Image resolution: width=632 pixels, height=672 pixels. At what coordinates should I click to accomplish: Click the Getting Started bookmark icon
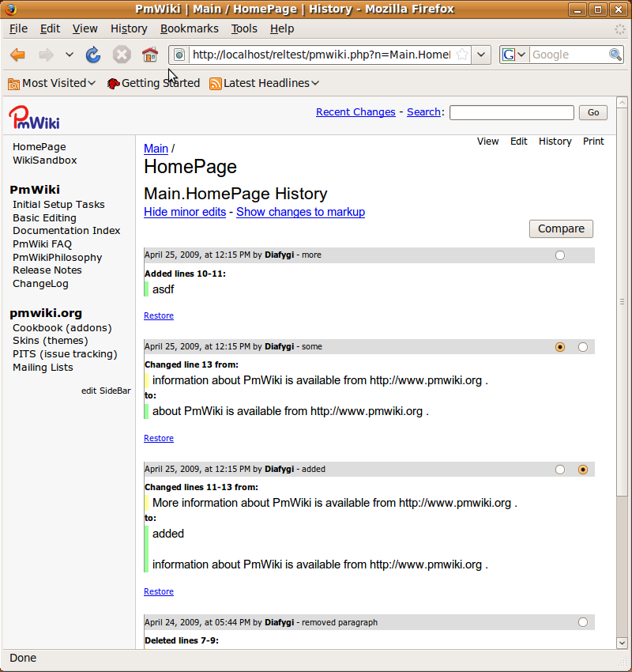[x=113, y=83]
